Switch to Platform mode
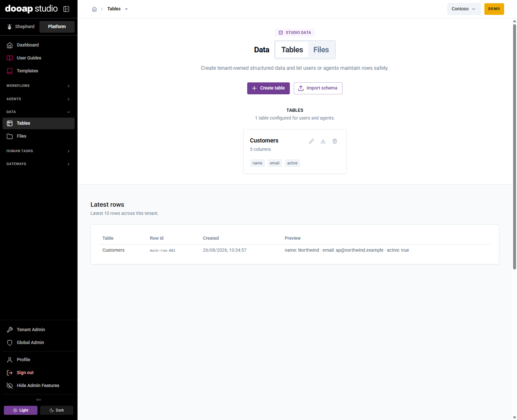This screenshot has height=420, width=517. point(57,27)
